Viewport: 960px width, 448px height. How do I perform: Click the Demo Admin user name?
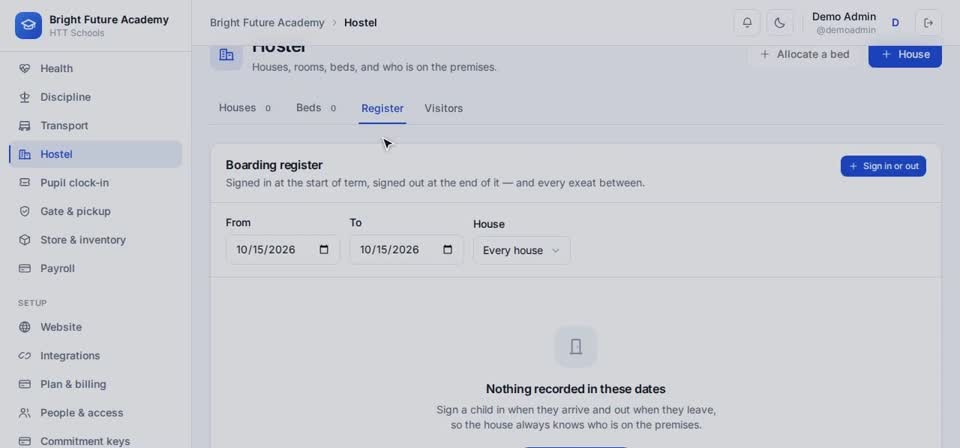pos(844,17)
